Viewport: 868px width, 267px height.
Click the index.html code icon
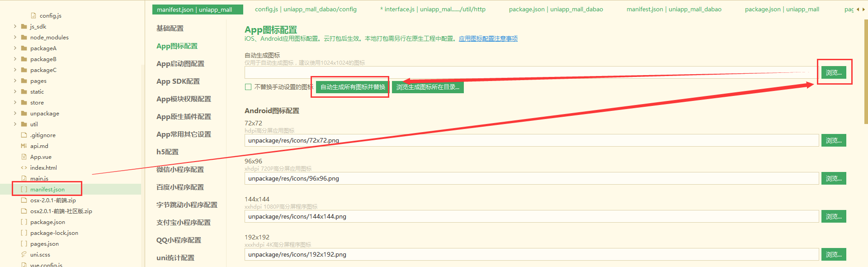tap(24, 168)
